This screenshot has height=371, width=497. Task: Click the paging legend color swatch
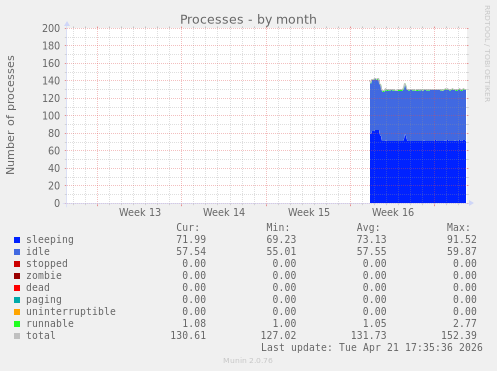click(x=17, y=300)
